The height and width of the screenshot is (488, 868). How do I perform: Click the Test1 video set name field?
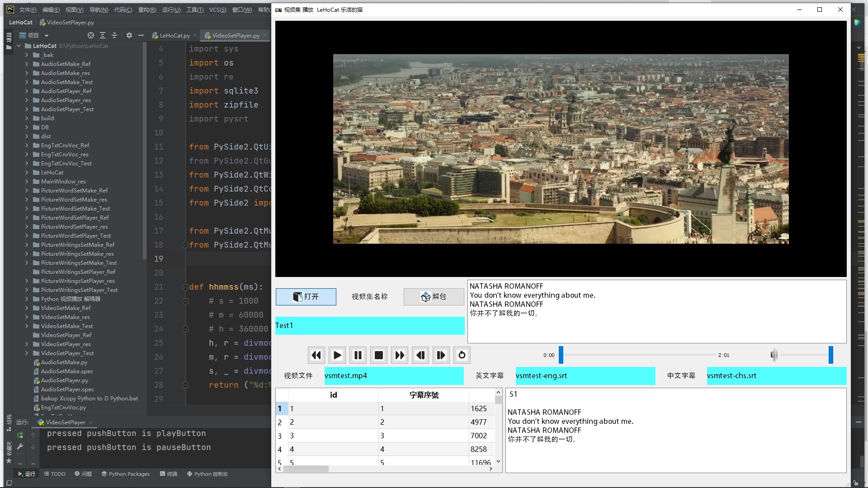coord(369,325)
